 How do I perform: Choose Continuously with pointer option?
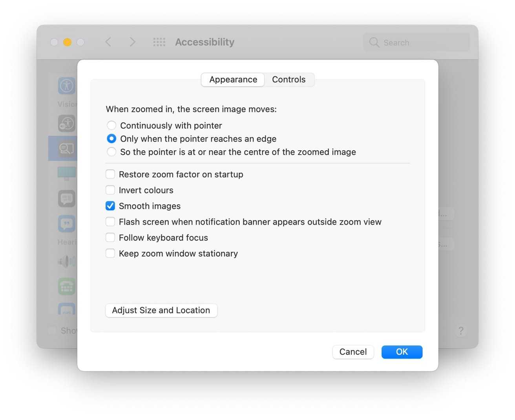(x=111, y=125)
